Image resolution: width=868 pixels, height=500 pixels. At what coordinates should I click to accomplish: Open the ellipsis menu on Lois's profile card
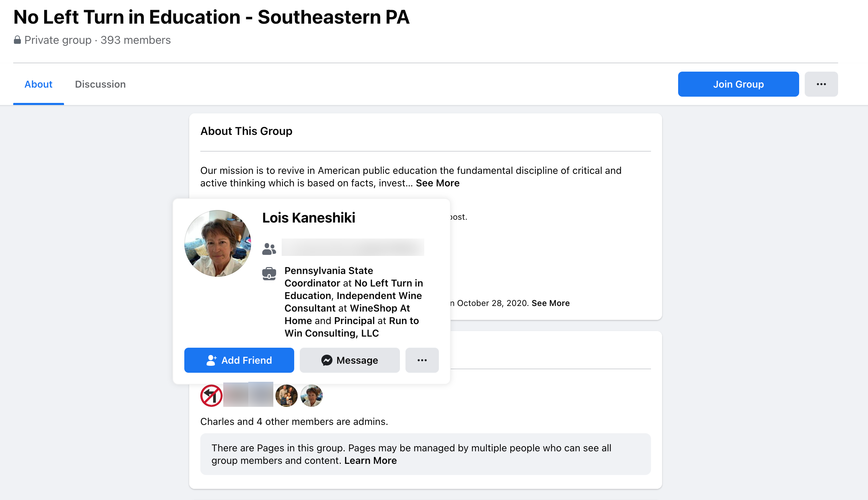(422, 360)
